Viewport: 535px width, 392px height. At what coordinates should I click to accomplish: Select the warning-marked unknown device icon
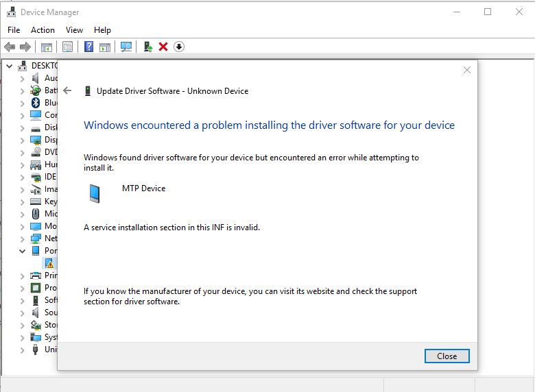coord(49,262)
